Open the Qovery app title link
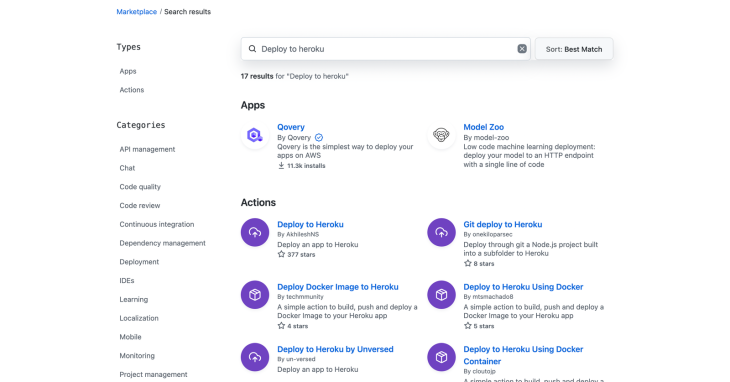Screen dimensions: 730x382 pyautogui.click(x=291, y=127)
